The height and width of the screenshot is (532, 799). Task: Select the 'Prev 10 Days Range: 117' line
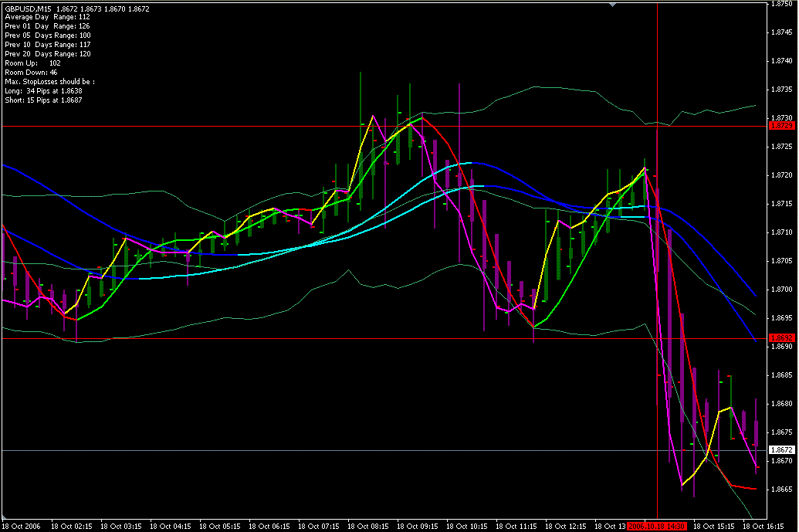(x=48, y=44)
